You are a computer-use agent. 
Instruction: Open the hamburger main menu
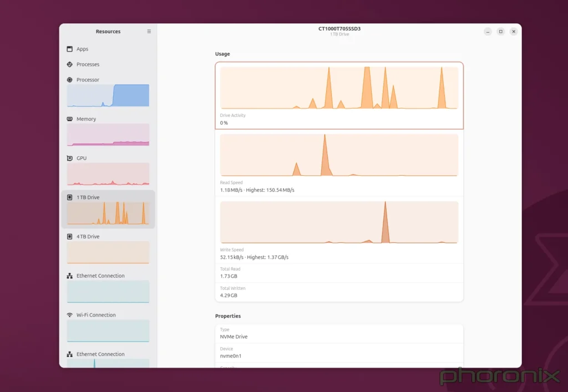point(149,32)
